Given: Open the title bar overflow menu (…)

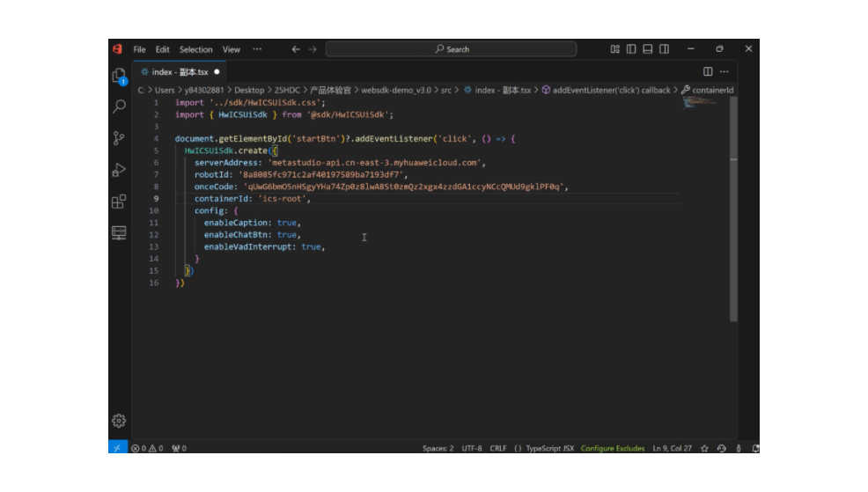Looking at the screenshot, I should [x=257, y=49].
